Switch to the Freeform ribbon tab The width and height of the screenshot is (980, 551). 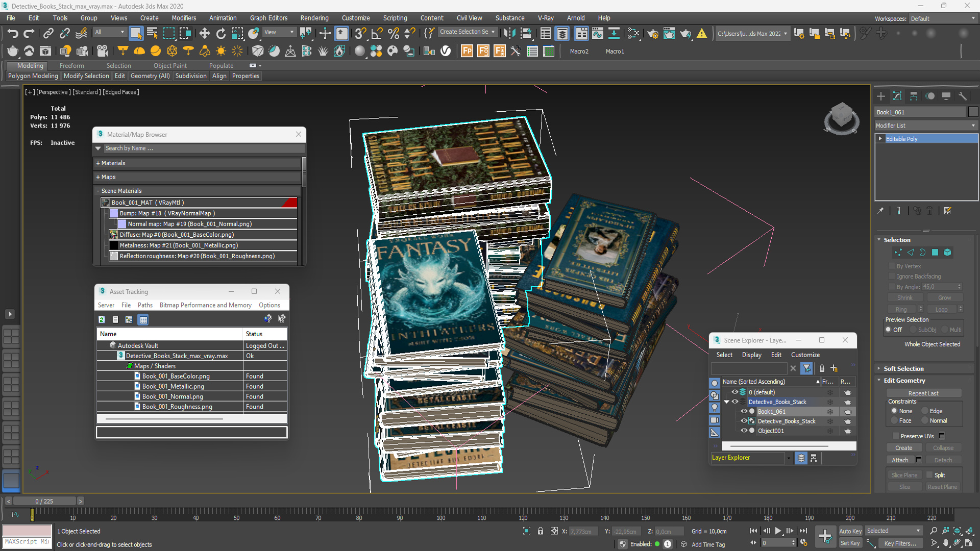[x=71, y=66]
